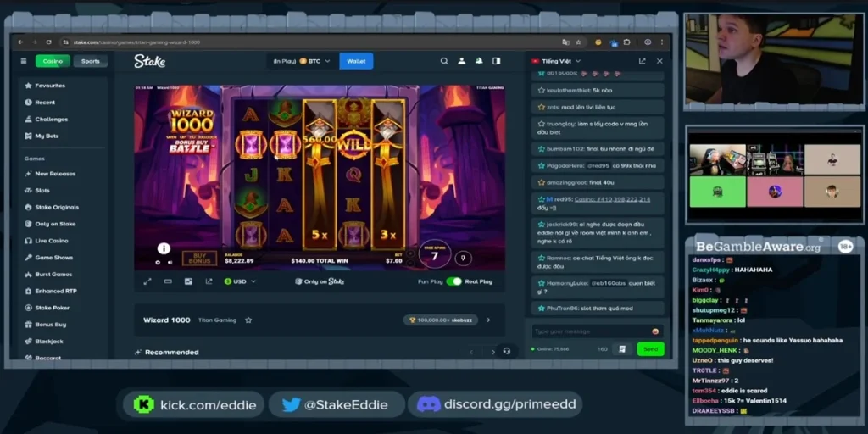Image resolution: width=868 pixels, height=434 pixels.
Task: Switch to the Sports tab
Action: click(90, 61)
